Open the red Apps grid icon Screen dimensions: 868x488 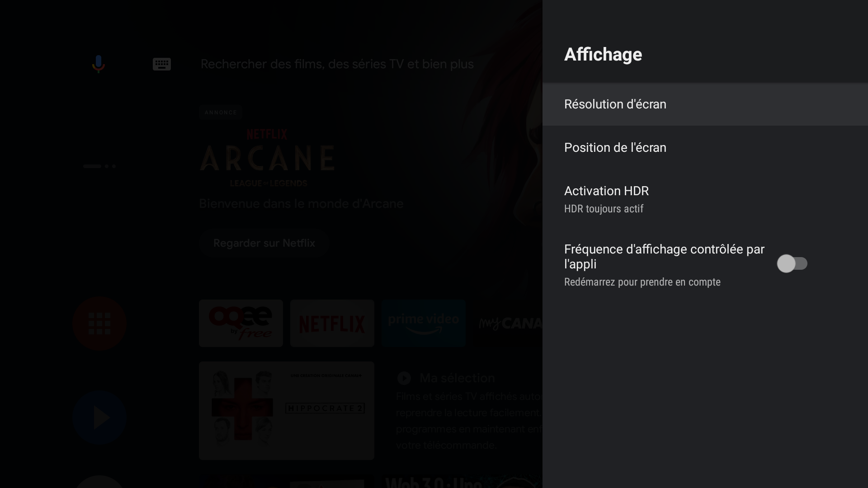coord(99,324)
